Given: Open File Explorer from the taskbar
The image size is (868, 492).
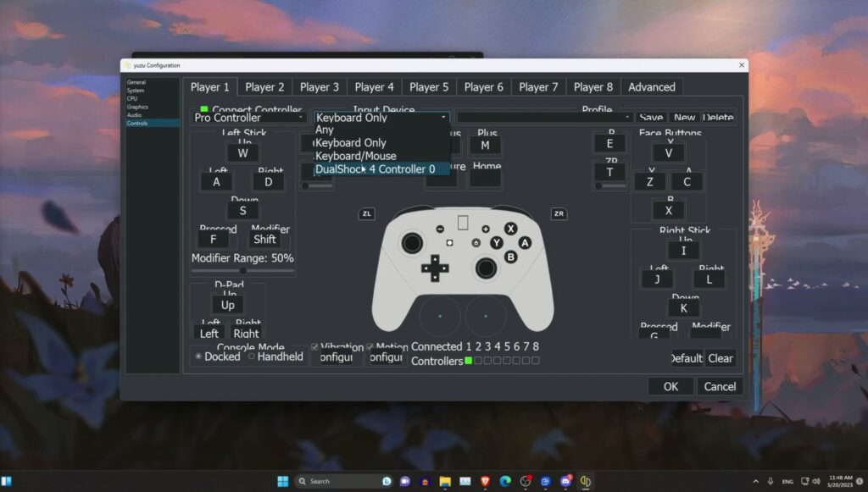Looking at the screenshot, I should tap(445, 482).
